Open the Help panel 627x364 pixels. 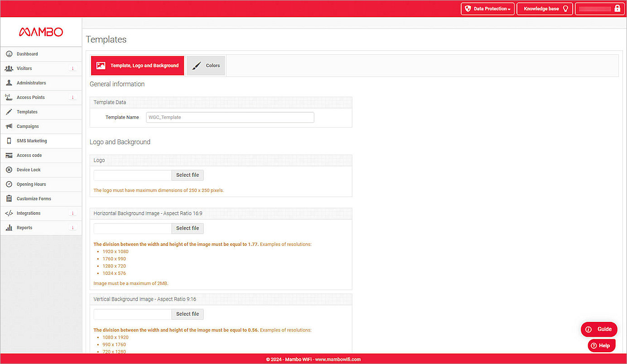601,345
